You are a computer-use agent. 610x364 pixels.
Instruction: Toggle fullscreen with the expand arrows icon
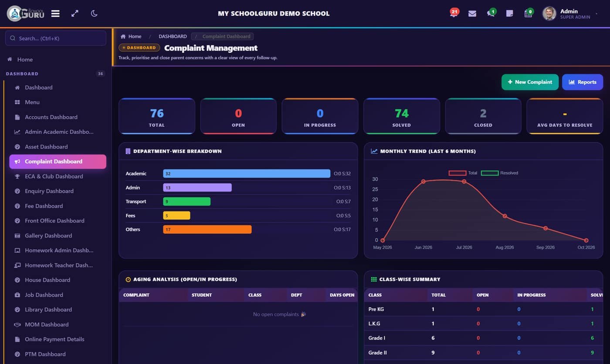[75, 13]
